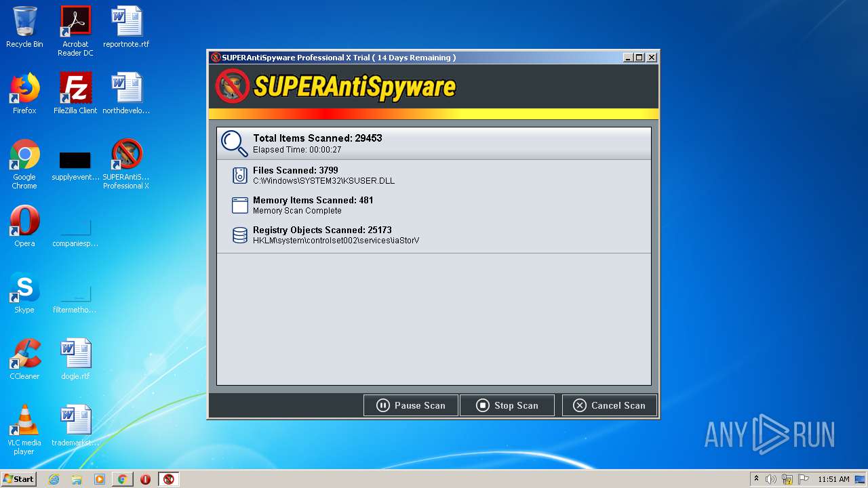Image resolution: width=868 pixels, height=488 pixels.
Task: Click the Cancel Scan button
Action: [x=609, y=405]
